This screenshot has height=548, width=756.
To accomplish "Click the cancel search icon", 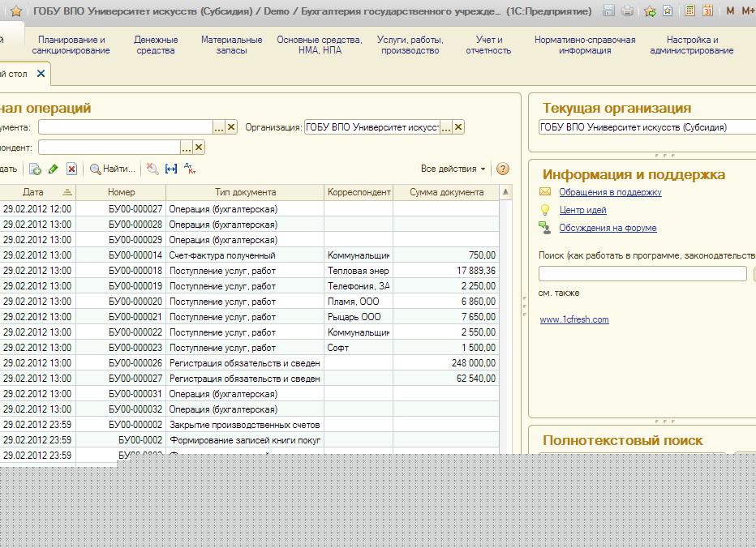I will point(152,169).
